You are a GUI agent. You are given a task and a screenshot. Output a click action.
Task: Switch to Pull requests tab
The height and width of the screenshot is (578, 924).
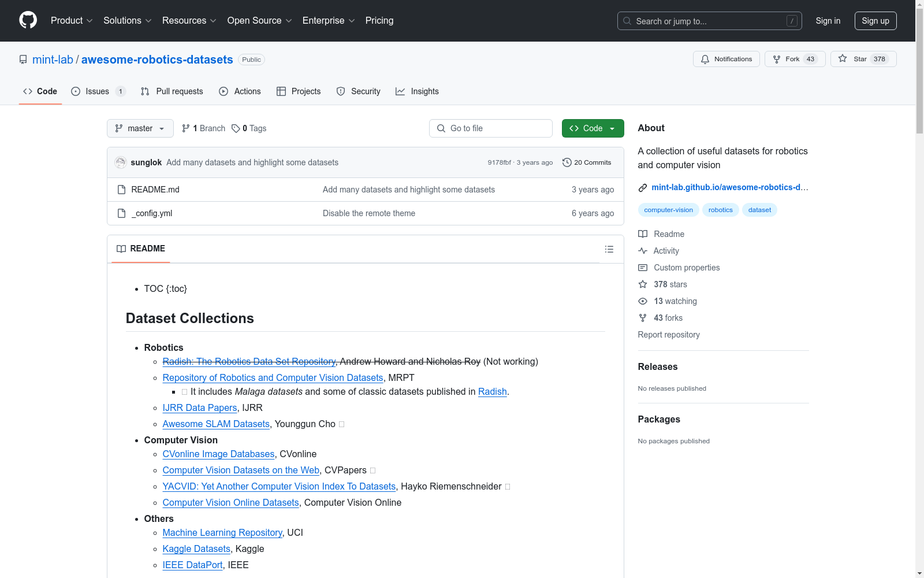[x=172, y=91]
